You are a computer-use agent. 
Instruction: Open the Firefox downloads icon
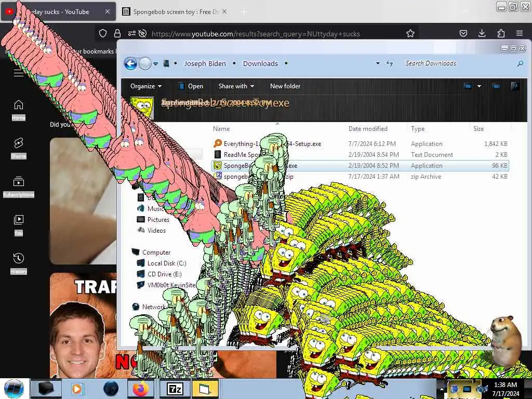[x=482, y=33]
